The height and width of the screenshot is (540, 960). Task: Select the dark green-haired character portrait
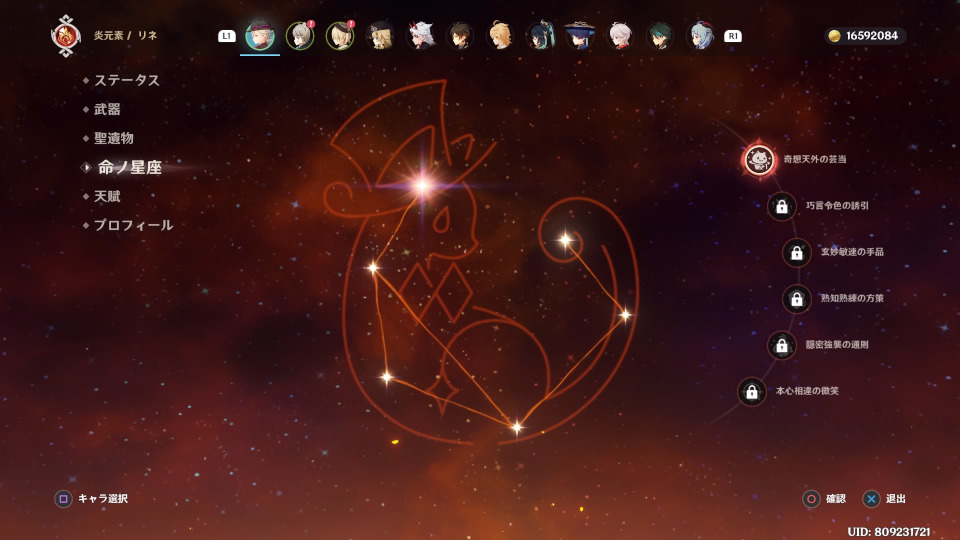click(661, 36)
